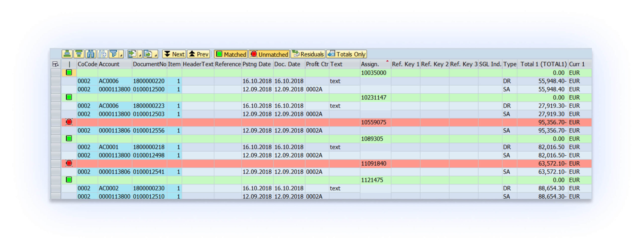Open the export options dropdown arrow

[x=140, y=55]
